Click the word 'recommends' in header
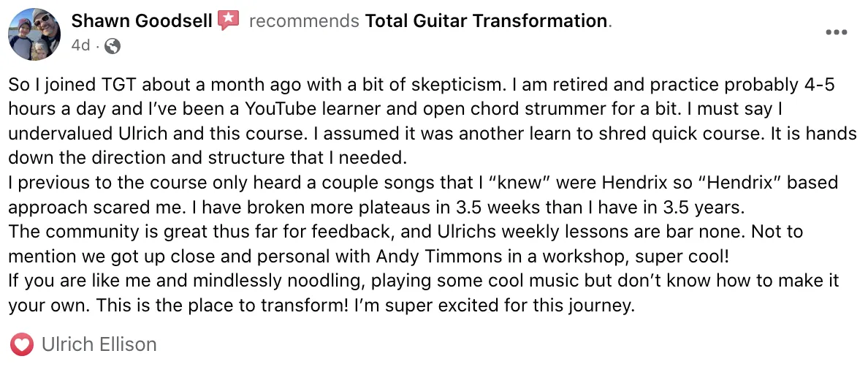The height and width of the screenshot is (367, 868). tap(304, 21)
